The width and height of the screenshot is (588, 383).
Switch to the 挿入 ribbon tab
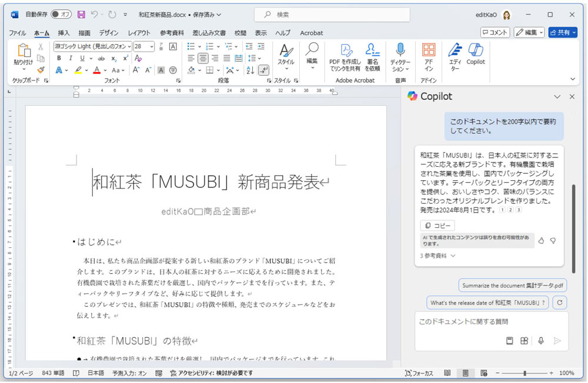click(64, 33)
